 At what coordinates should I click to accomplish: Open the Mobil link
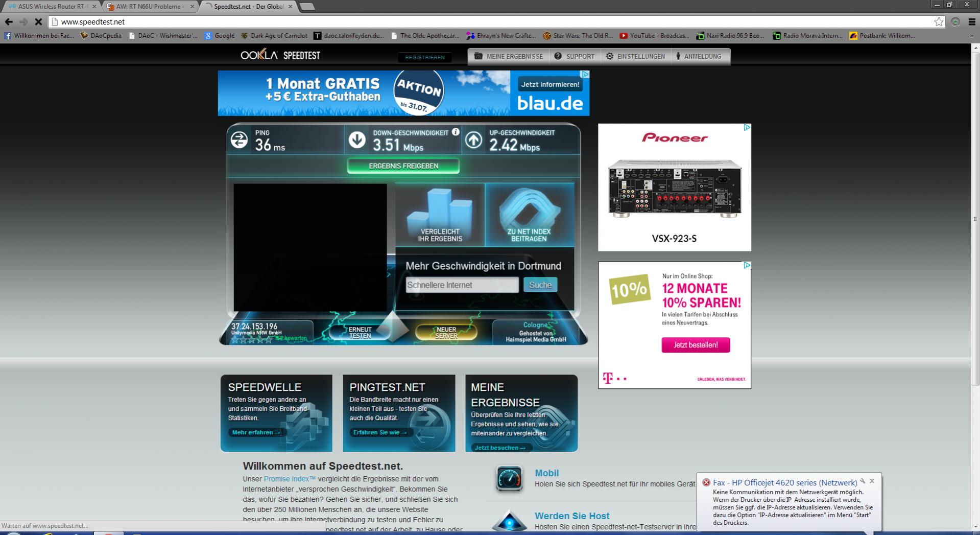pyautogui.click(x=547, y=473)
